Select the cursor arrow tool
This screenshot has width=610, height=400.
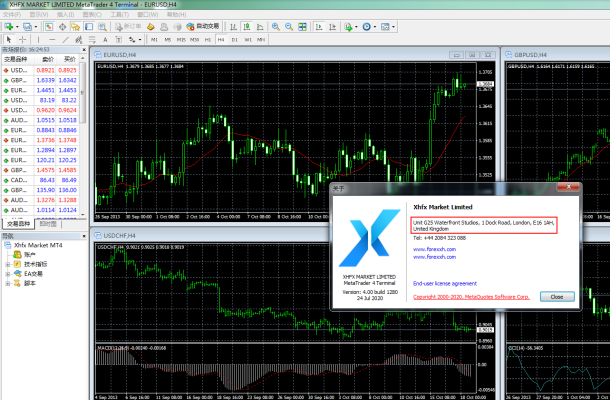[9, 39]
